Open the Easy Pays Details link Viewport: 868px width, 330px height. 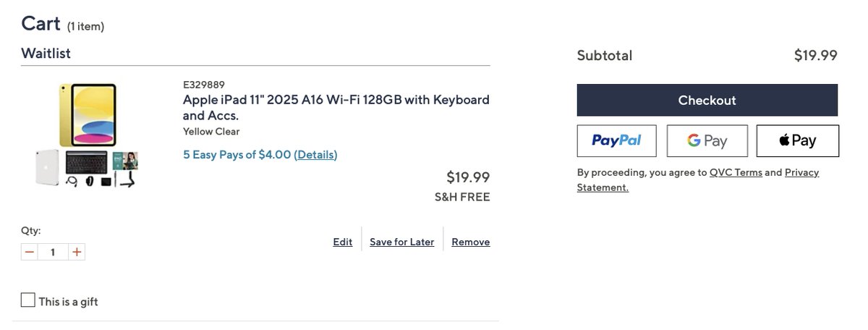point(315,155)
